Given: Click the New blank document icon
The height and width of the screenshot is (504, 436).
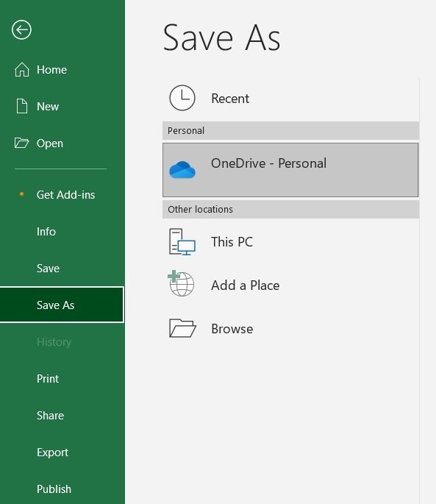Looking at the screenshot, I should (22, 106).
